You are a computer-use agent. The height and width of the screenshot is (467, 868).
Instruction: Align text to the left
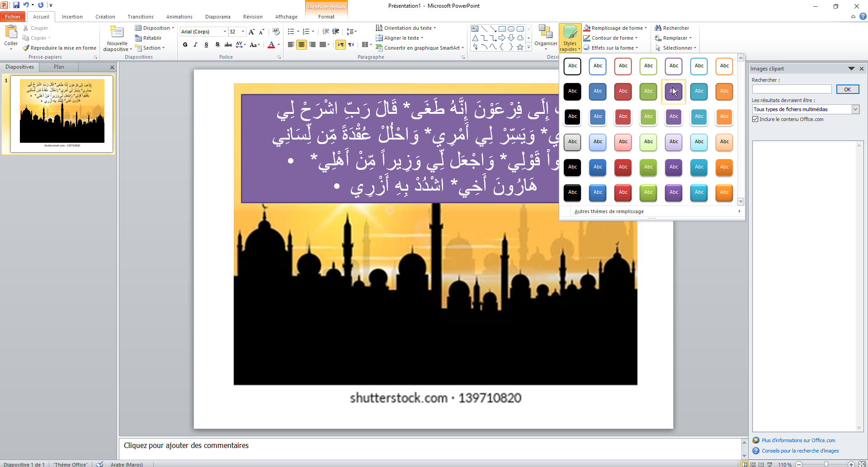[x=291, y=45]
